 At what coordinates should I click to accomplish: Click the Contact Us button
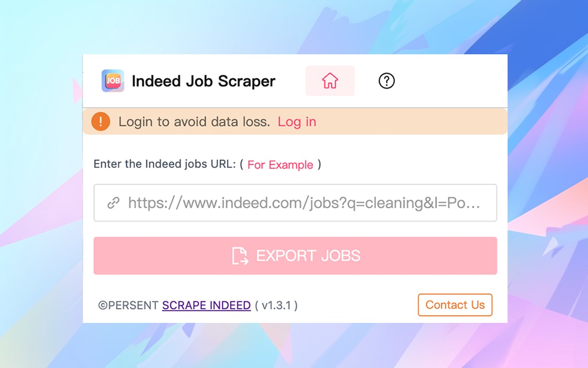point(455,305)
